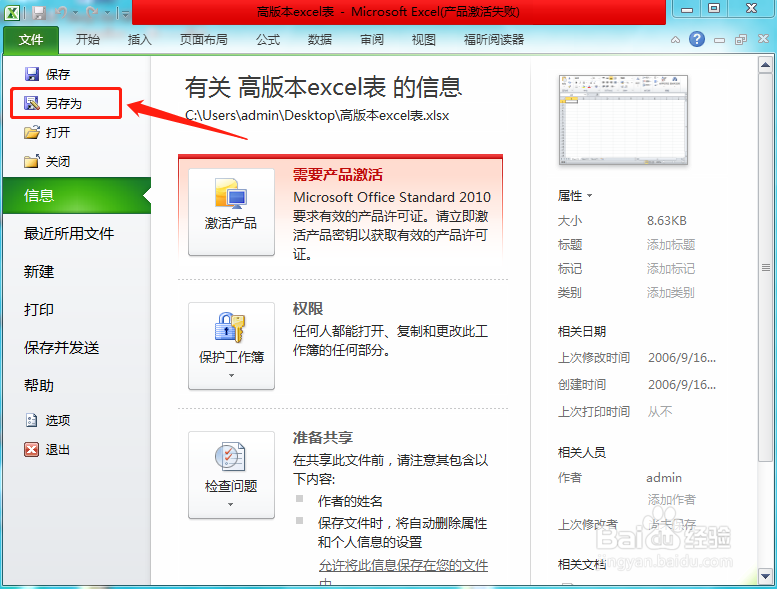This screenshot has height=589, width=777.
Task: Open the quick access toolbar customize dropdown
Action: click(124, 14)
